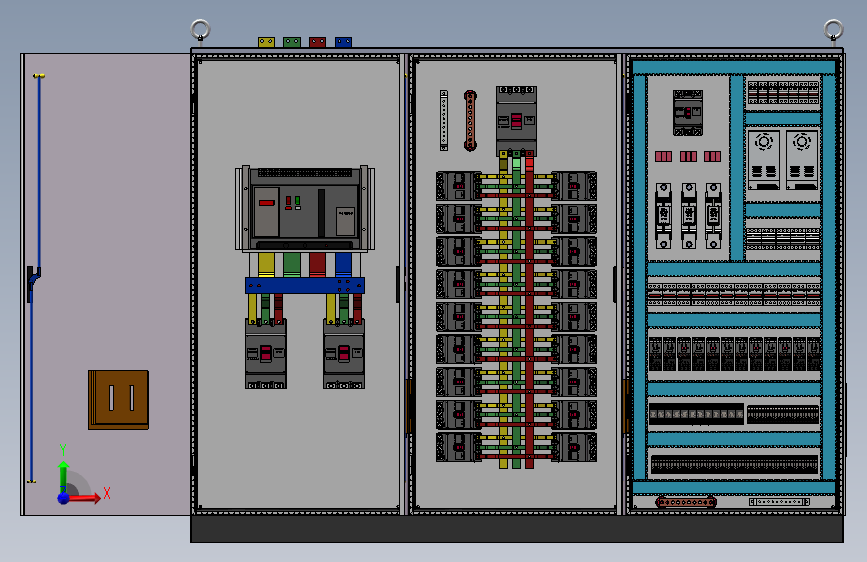The width and height of the screenshot is (867, 562).
Task: Select the small breaker at top of right compartment
Action: point(688,113)
